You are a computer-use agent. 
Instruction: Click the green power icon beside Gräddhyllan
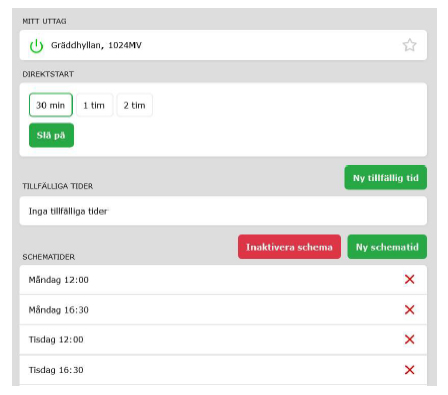click(x=36, y=46)
